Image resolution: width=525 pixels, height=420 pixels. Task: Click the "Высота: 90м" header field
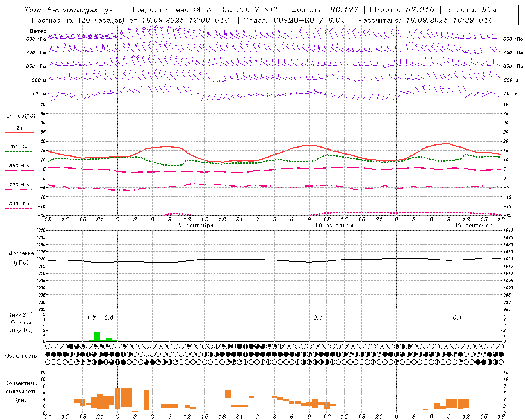[471, 10]
